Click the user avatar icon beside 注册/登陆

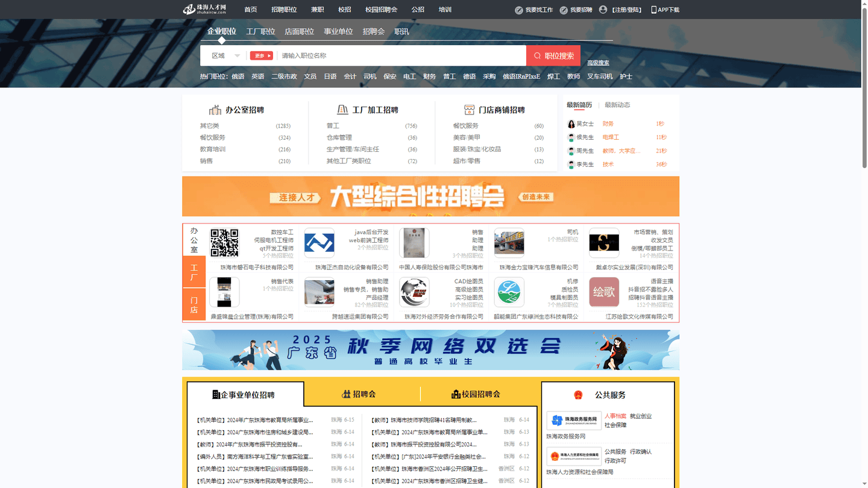[x=603, y=10]
